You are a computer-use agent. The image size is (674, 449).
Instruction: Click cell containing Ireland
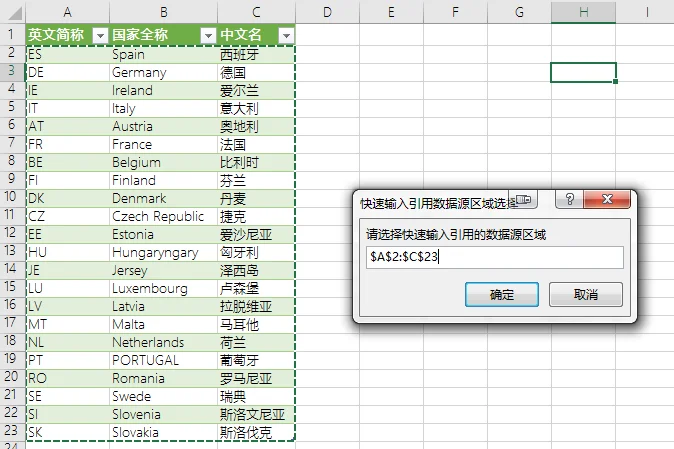coord(163,90)
